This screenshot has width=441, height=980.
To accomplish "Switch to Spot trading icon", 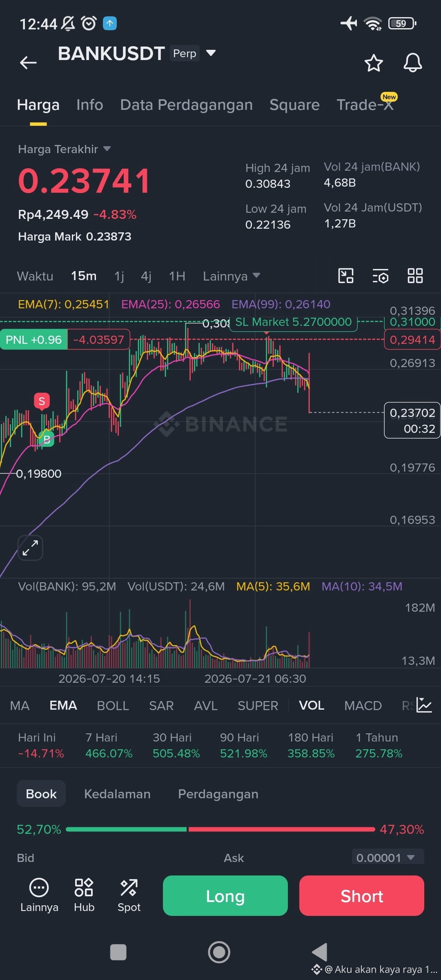I will point(129,895).
